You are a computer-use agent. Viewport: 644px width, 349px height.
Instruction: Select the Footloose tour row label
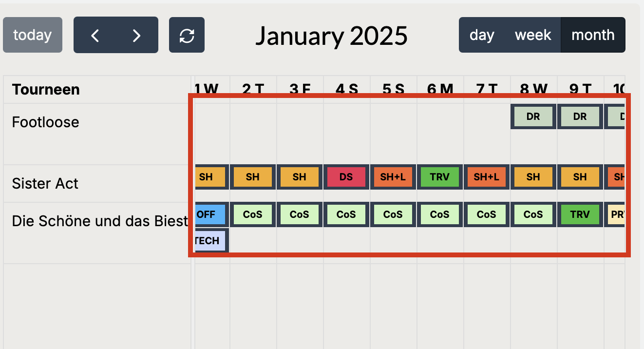pos(45,122)
